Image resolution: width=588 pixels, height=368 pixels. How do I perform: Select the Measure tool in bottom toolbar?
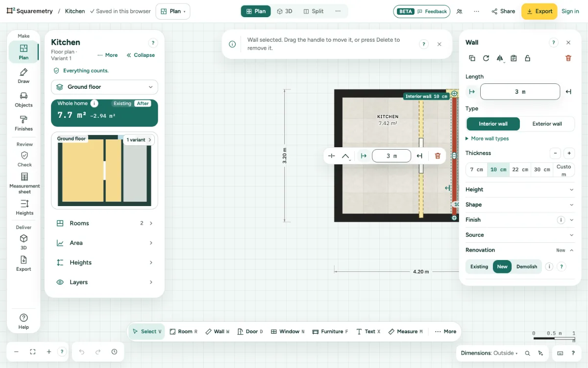(x=406, y=332)
